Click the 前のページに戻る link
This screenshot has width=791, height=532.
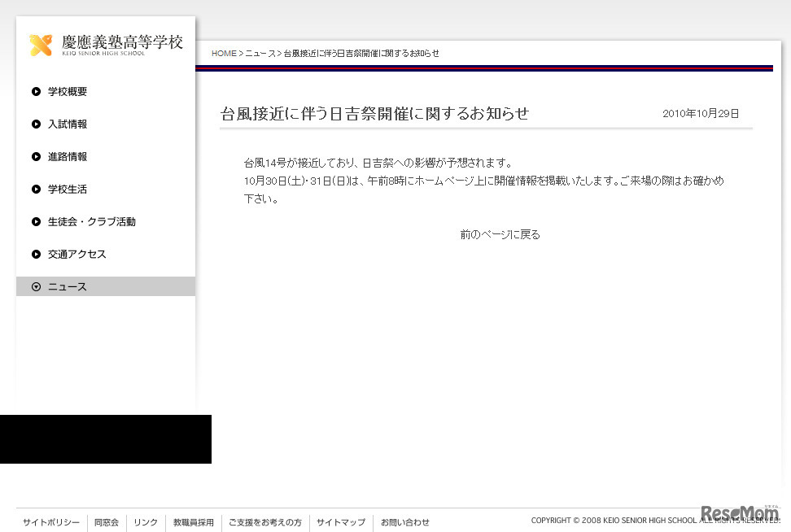pyautogui.click(x=500, y=234)
